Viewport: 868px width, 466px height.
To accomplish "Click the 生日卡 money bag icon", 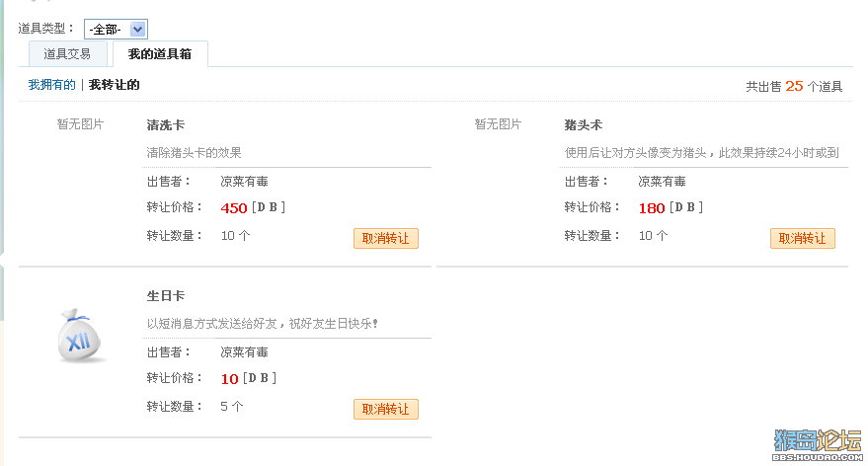I will [x=79, y=336].
